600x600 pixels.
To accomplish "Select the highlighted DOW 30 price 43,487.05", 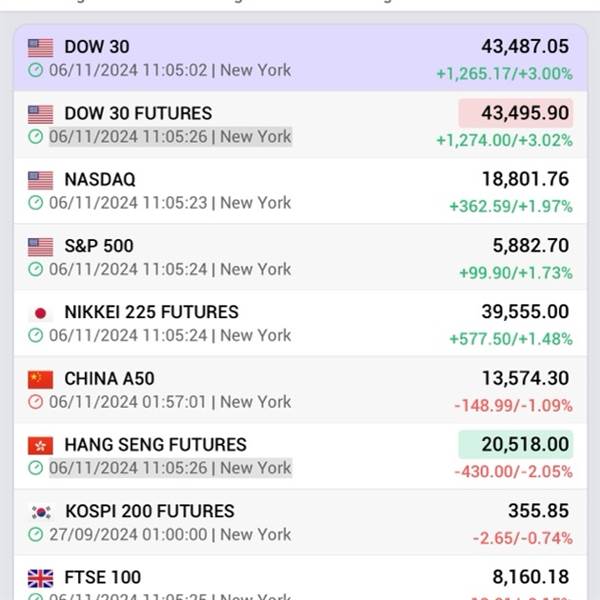I will [x=525, y=47].
